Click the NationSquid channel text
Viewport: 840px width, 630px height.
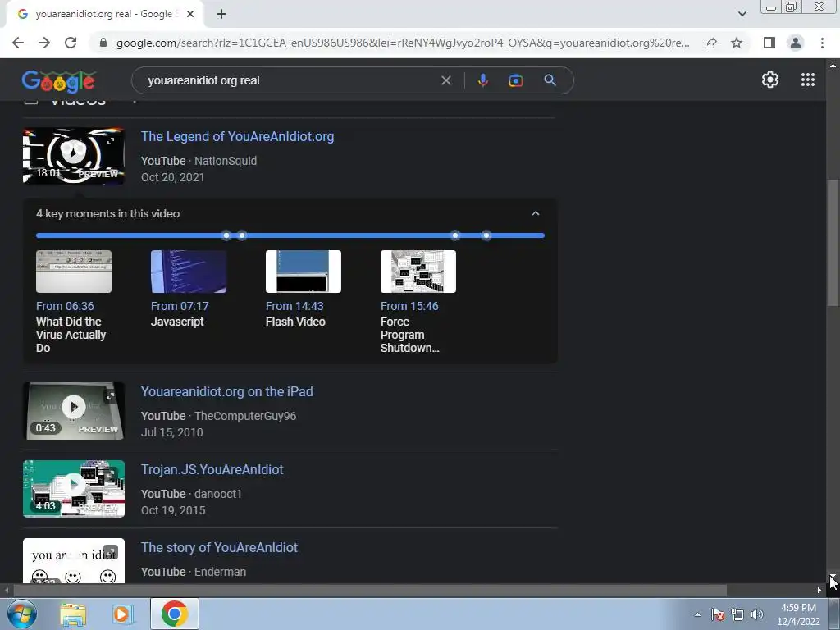tap(226, 161)
